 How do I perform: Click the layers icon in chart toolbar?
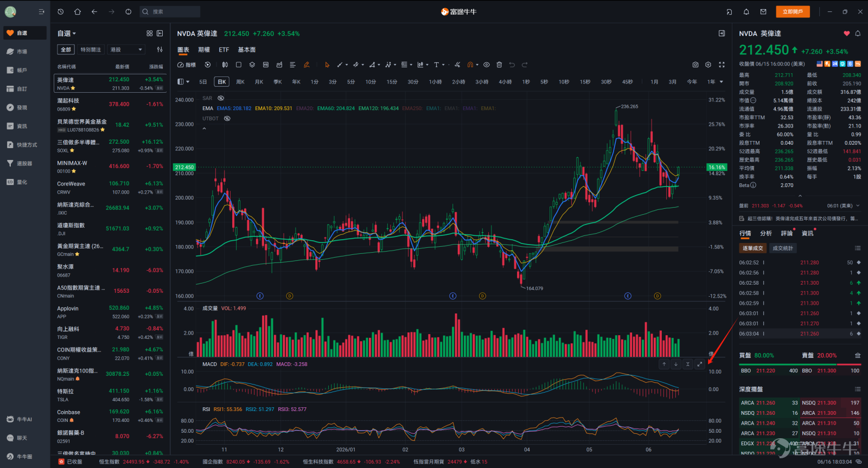252,65
